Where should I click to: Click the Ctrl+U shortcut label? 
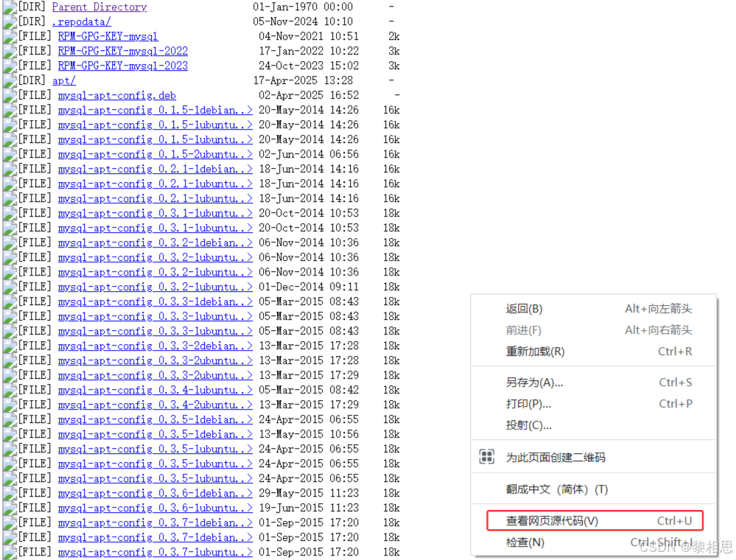675,520
